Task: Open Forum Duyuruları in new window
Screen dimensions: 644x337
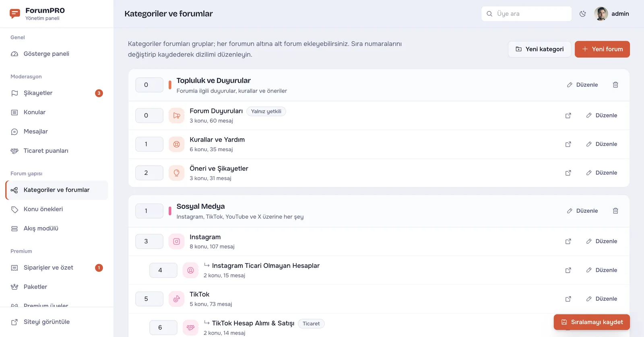Action: (x=568, y=115)
